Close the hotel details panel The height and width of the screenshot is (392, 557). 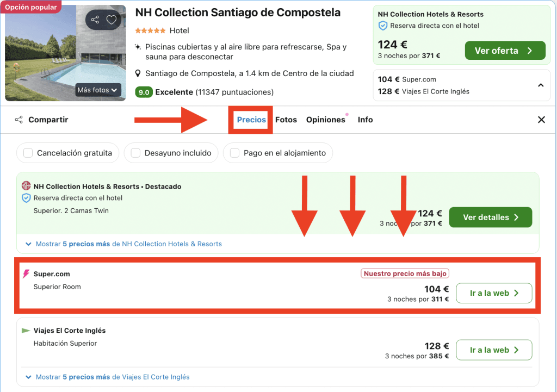pyautogui.click(x=541, y=120)
